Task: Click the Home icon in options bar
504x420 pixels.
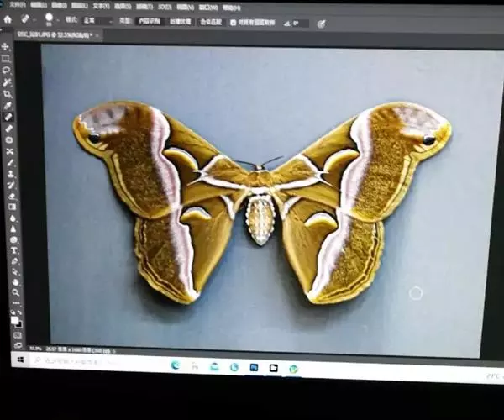Action: 8,18
